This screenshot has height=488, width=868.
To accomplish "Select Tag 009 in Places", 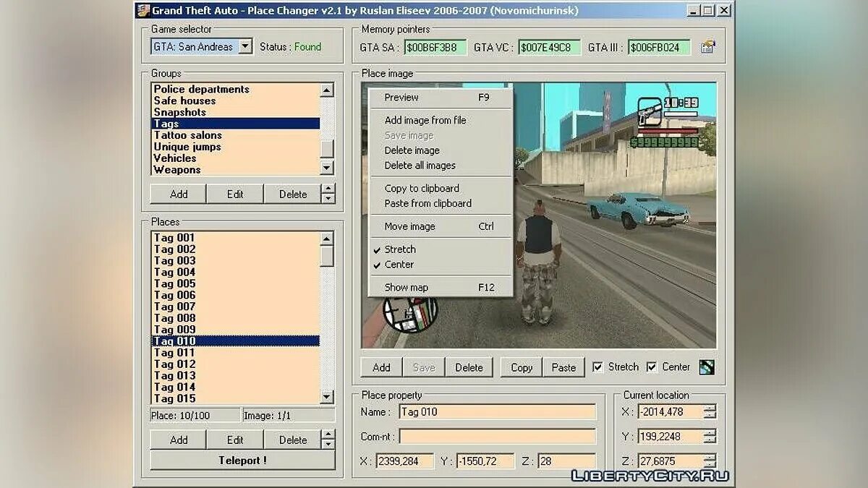I will (x=236, y=330).
